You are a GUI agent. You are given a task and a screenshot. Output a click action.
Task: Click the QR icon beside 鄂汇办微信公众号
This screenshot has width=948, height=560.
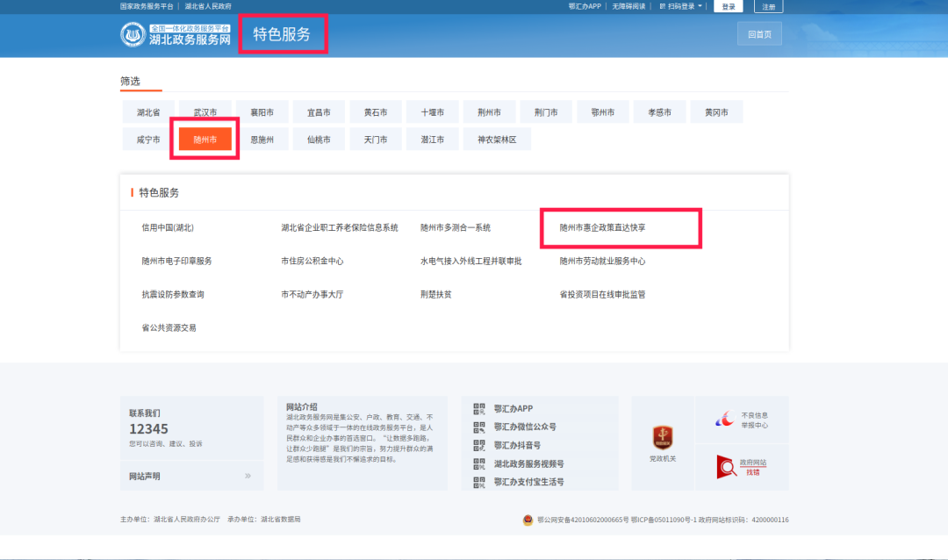pyautogui.click(x=479, y=427)
